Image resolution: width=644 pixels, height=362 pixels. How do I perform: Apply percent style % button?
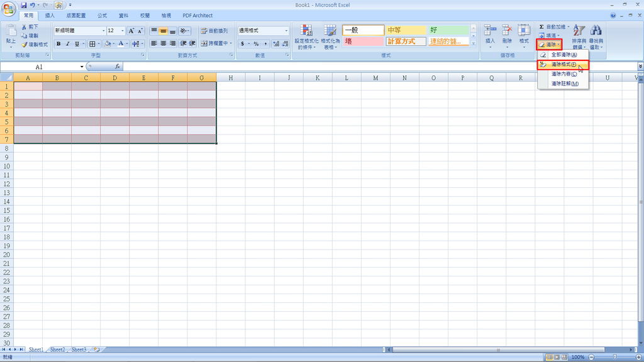click(256, 43)
